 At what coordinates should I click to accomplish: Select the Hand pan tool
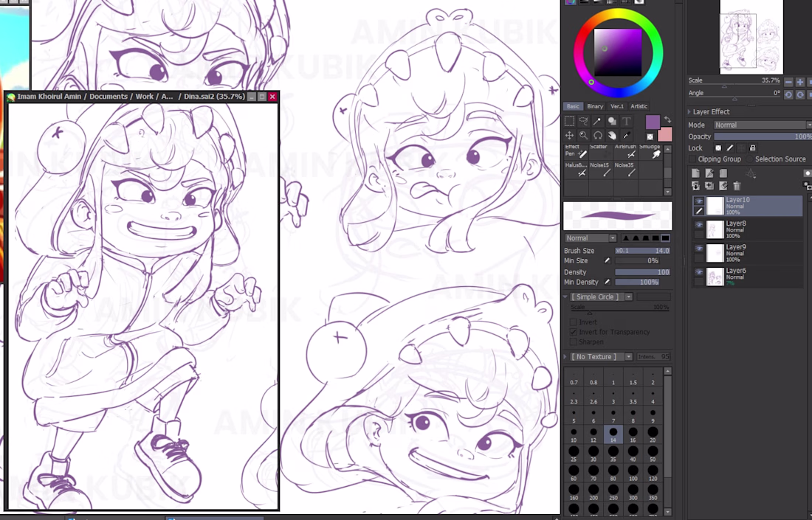tap(612, 136)
